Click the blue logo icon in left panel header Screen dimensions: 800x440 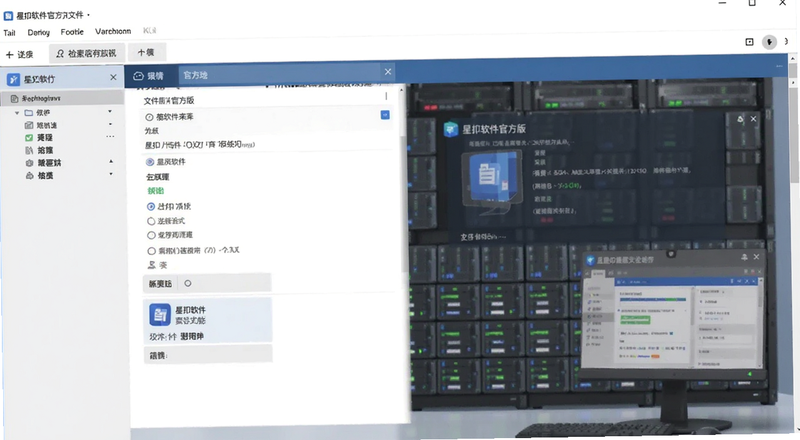point(13,79)
